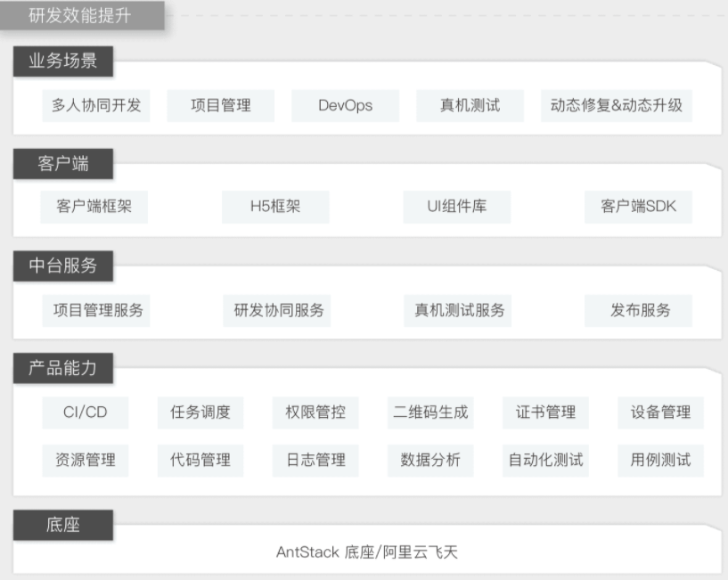Open the 项目管理 scenario box
The width and height of the screenshot is (728, 580).
pyautogui.click(x=220, y=106)
